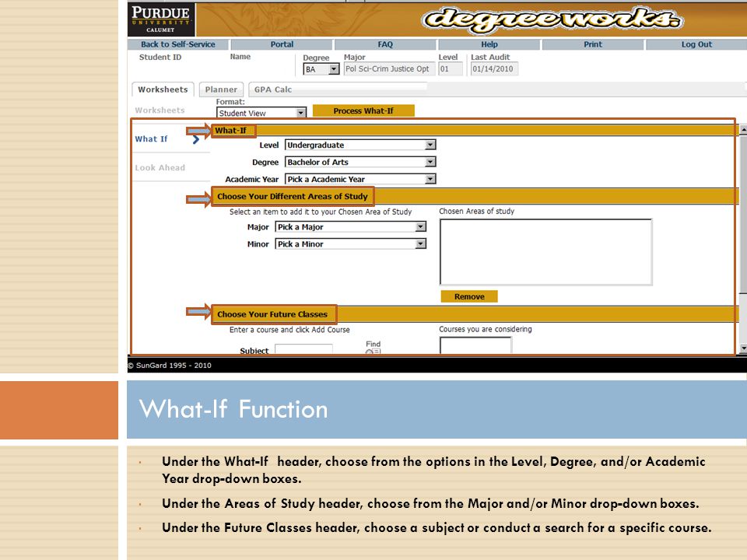Switch to the Planner tab
The width and height of the screenshot is (747, 560).
tap(221, 89)
